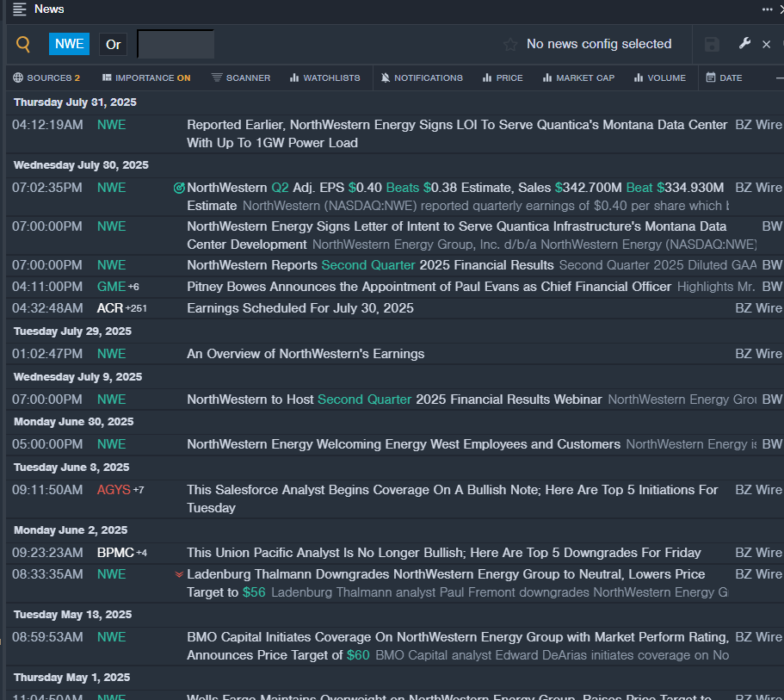Open NorthWestern Reports Second Quarter 2025 Financial Results
The width and height of the screenshot is (784, 700).
370,265
